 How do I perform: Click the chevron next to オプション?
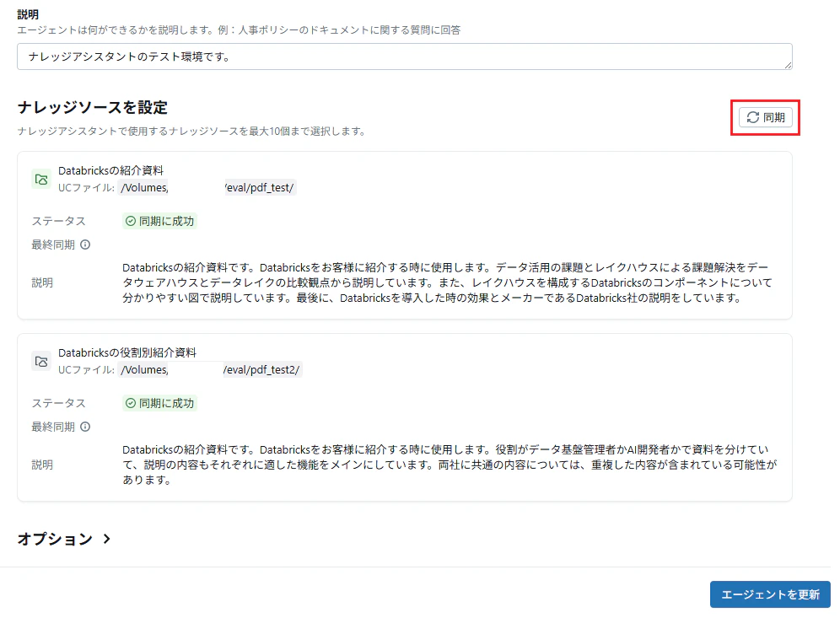point(107,538)
